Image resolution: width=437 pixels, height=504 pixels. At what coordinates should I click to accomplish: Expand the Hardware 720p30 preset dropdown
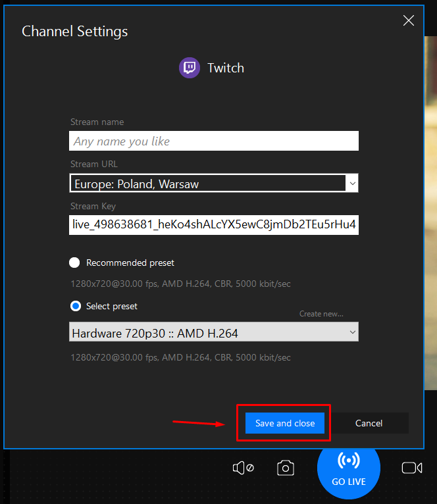coord(214,332)
